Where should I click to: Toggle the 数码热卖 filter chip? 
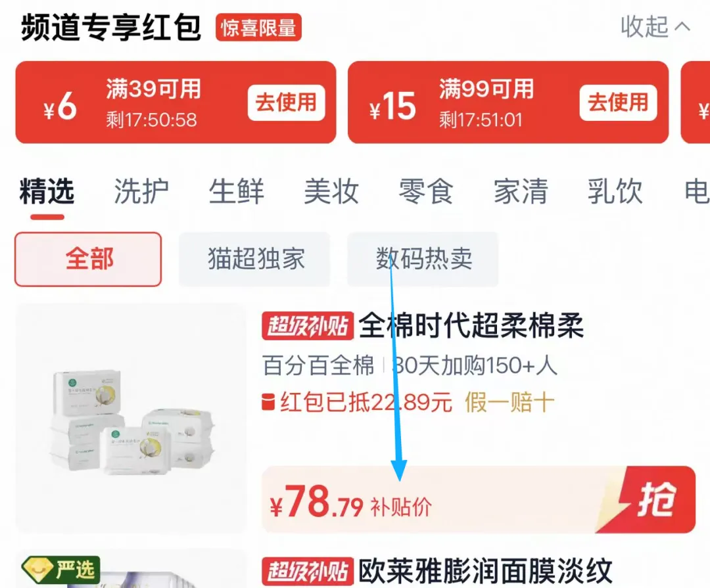click(423, 260)
